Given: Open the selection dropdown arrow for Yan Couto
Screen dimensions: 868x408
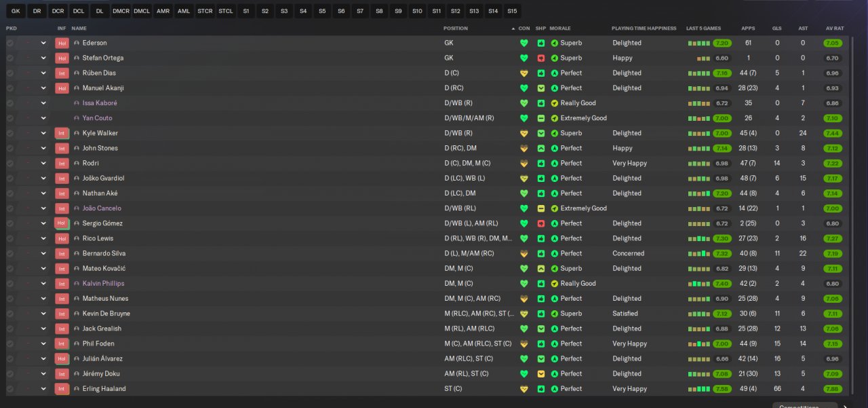Looking at the screenshot, I should tap(43, 118).
